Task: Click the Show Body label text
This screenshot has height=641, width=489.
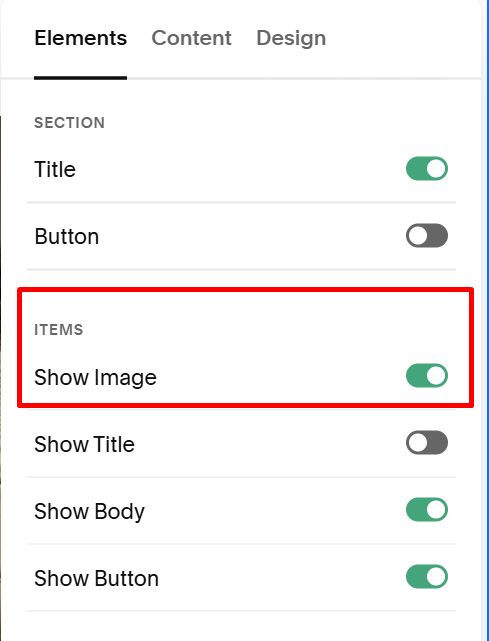Action: [x=90, y=511]
